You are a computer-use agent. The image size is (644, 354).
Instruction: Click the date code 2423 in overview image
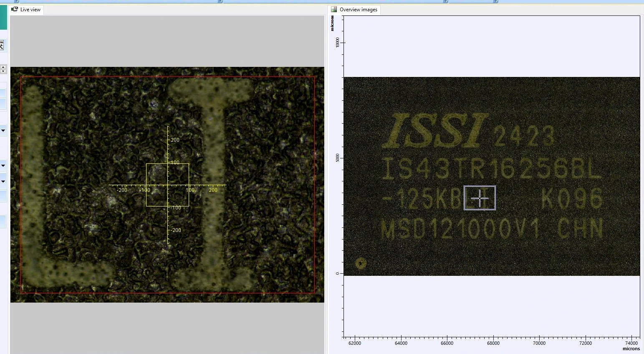tap(524, 136)
